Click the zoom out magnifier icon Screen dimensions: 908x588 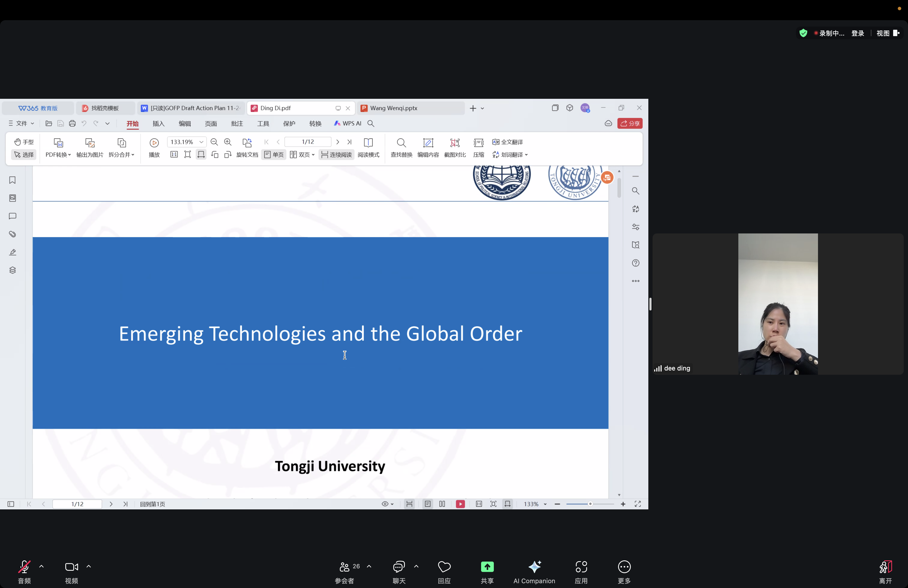pos(214,142)
